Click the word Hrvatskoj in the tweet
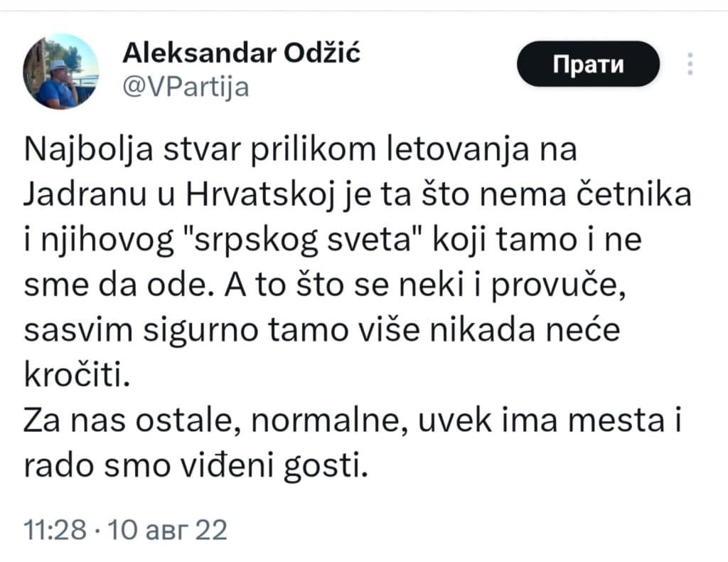Screen dimensions: 728x562 (x=260, y=195)
